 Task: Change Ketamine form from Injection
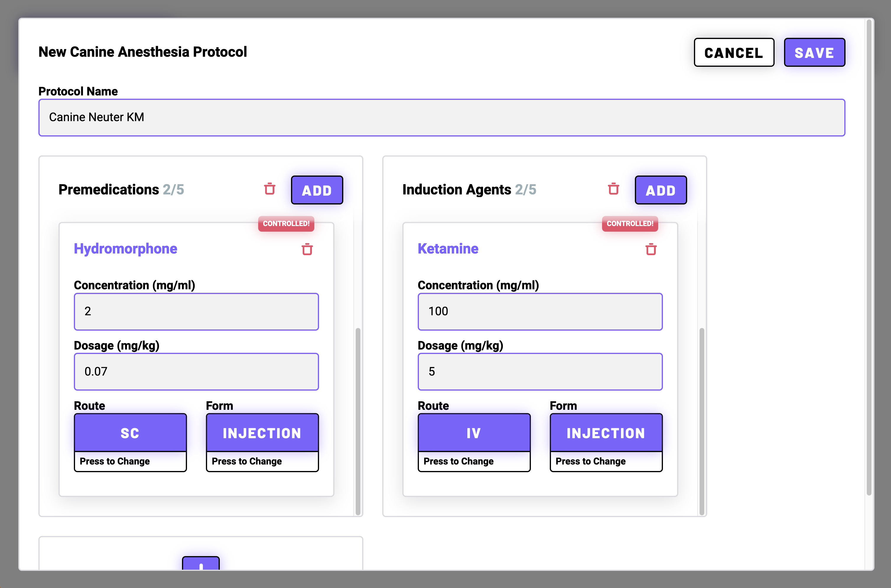pyautogui.click(x=606, y=443)
